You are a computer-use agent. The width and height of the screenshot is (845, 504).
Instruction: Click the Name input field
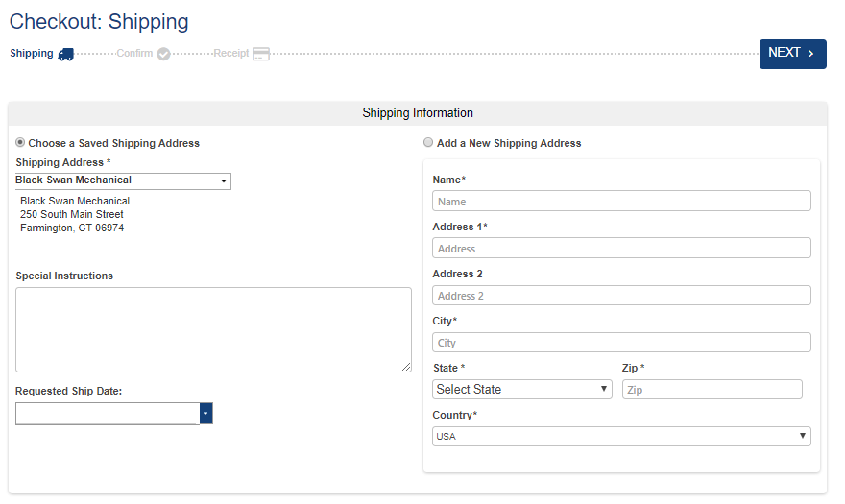tap(621, 202)
